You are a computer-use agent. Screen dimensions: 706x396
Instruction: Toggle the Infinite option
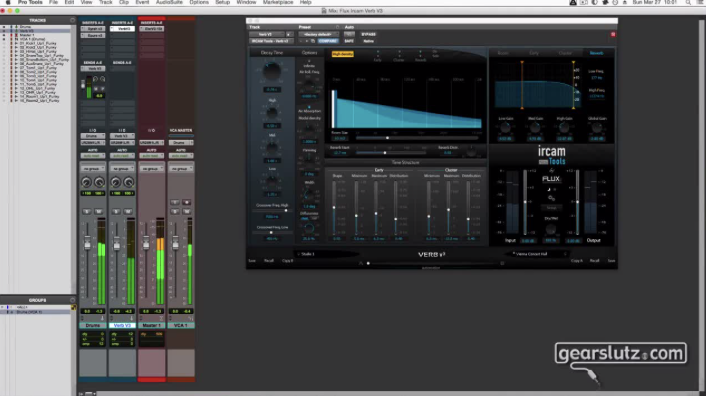(309, 63)
